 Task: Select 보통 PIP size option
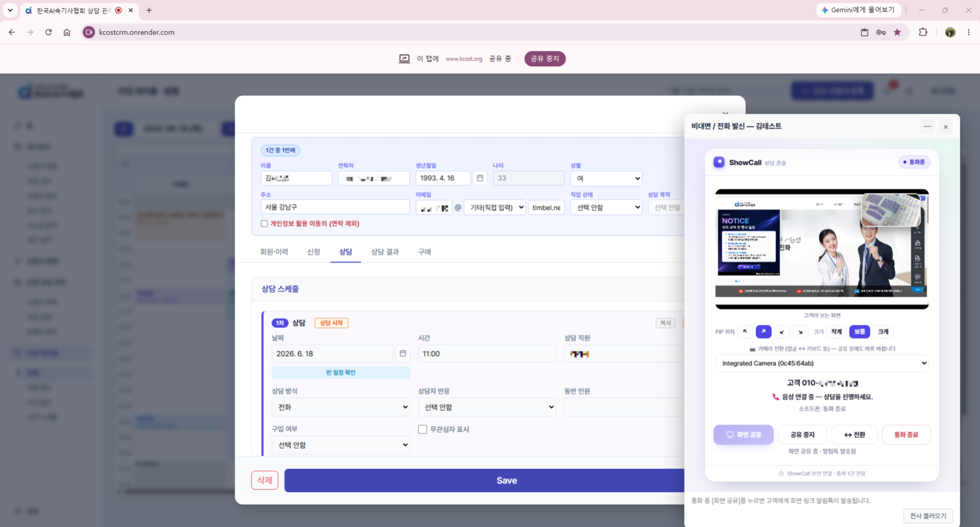(x=859, y=332)
